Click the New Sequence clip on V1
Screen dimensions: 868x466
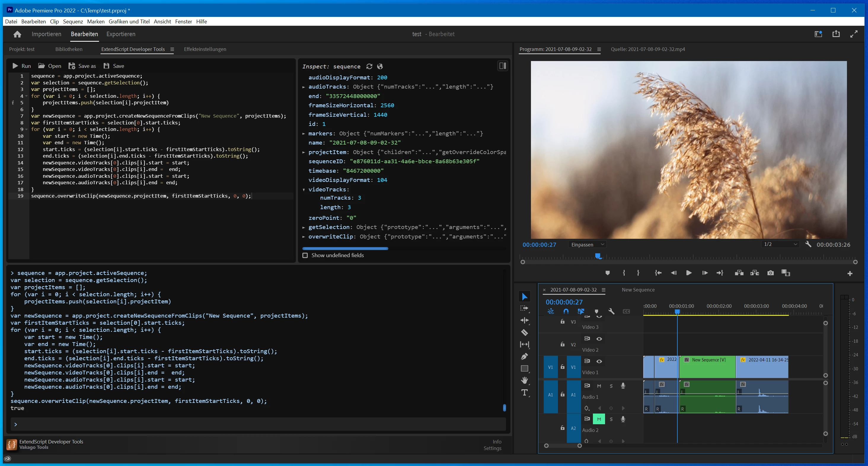(x=707, y=366)
